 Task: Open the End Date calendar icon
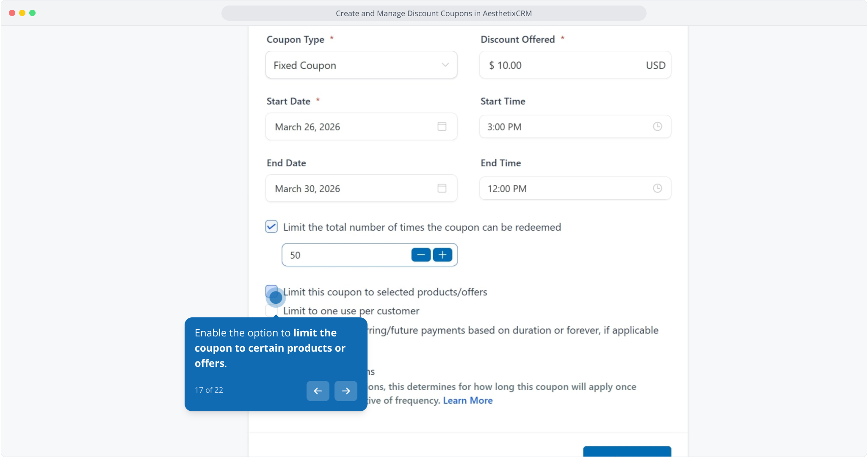442,188
